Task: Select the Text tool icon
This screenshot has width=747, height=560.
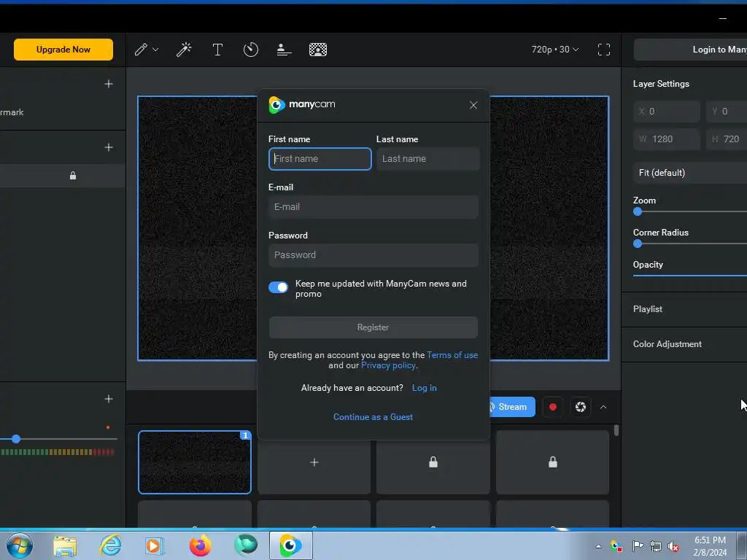Action: [217, 50]
